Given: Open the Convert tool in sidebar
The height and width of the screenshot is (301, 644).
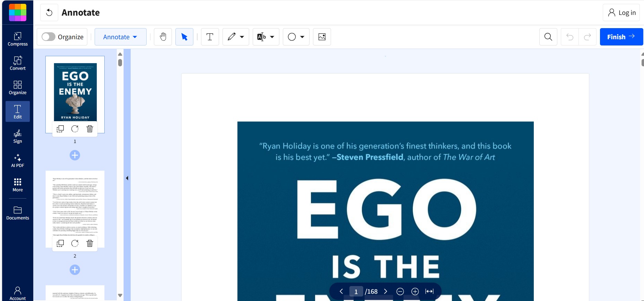Looking at the screenshot, I should (x=18, y=63).
